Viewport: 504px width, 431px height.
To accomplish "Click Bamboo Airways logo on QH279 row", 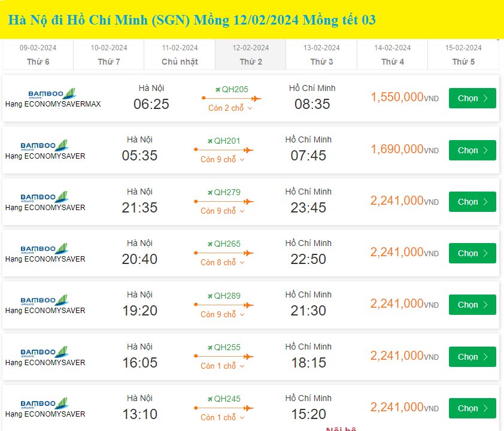I will pos(44,198).
